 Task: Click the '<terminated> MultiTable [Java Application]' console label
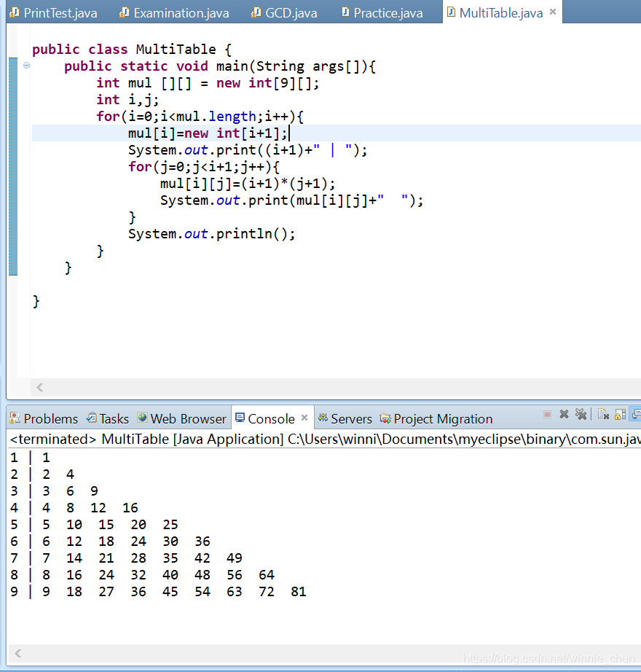point(147,439)
